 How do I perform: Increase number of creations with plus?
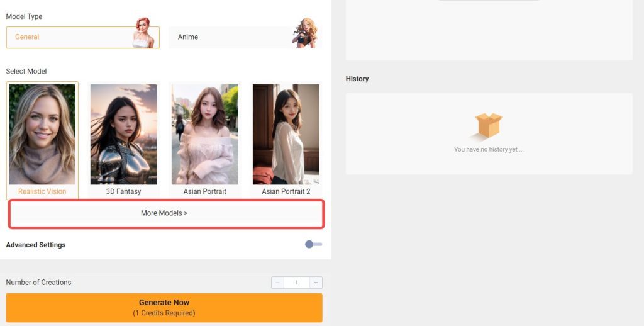(316, 283)
